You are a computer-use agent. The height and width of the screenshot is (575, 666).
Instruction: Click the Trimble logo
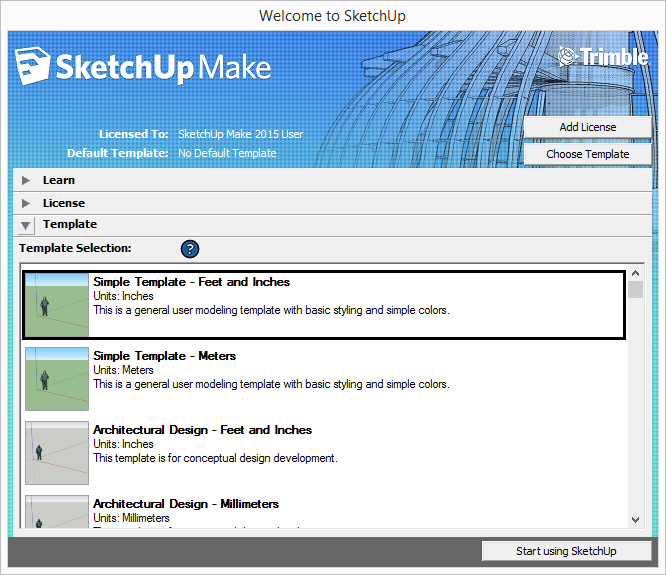point(603,57)
